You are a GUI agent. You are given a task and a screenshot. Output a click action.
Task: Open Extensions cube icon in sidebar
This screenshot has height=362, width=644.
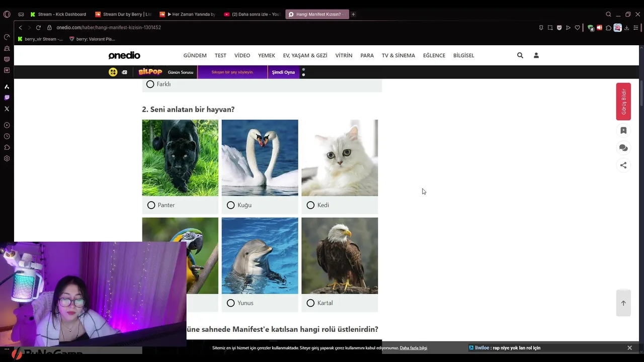point(7,147)
